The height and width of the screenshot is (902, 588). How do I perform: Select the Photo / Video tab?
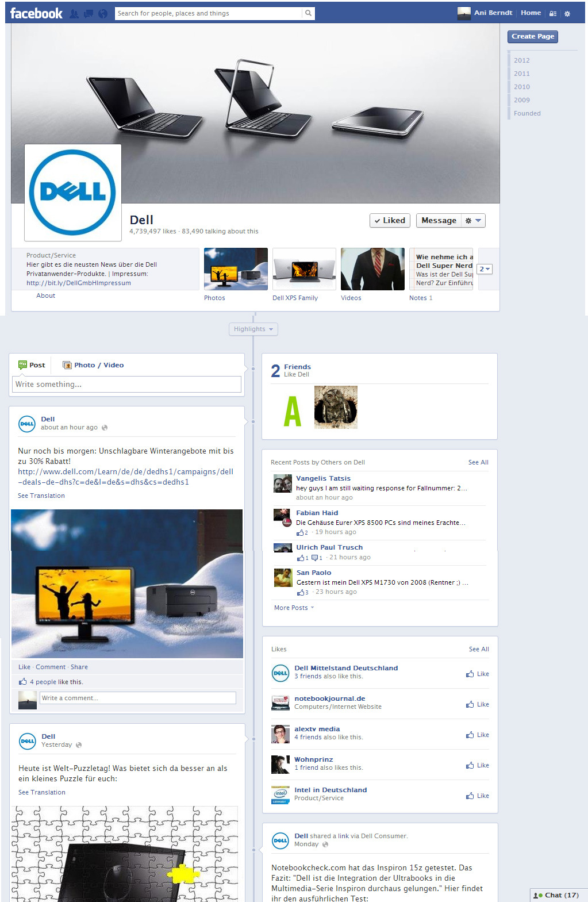93,365
